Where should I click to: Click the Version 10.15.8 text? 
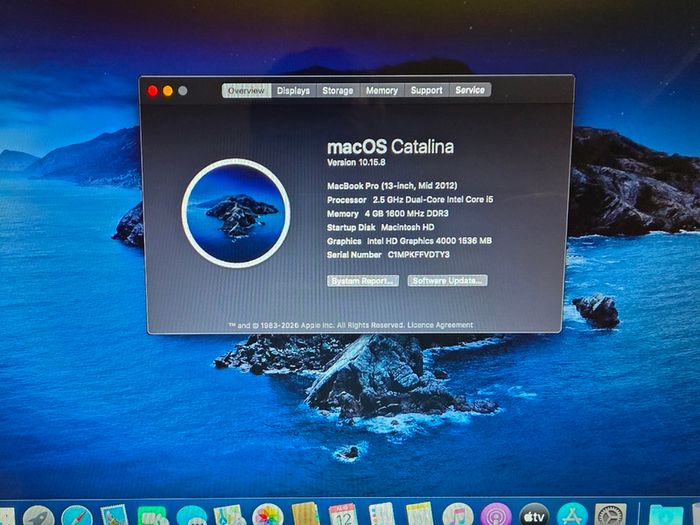tap(356, 162)
